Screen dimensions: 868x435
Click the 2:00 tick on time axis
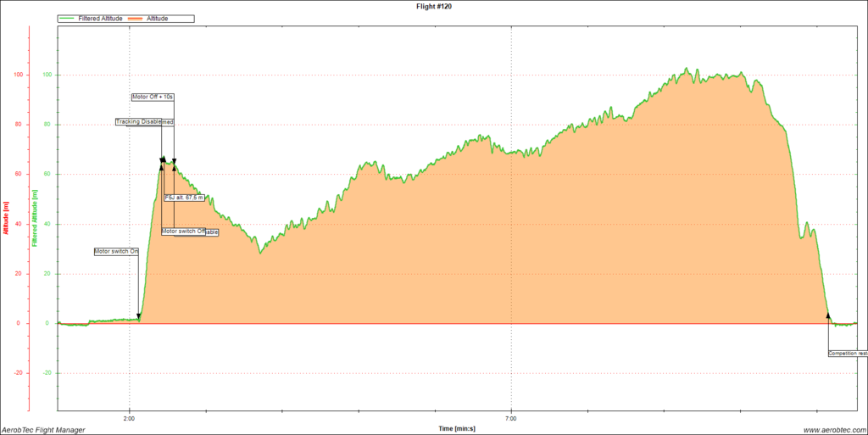[129, 417]
